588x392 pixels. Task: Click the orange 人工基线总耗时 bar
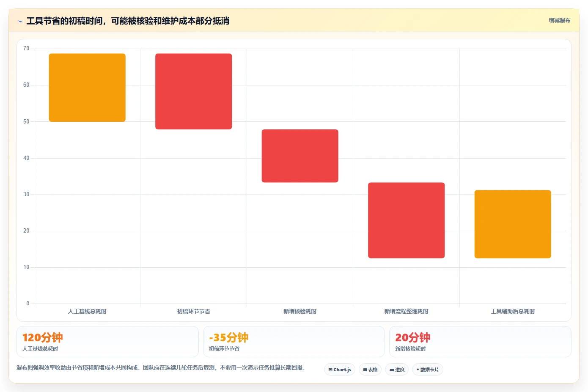coord(87,88)
